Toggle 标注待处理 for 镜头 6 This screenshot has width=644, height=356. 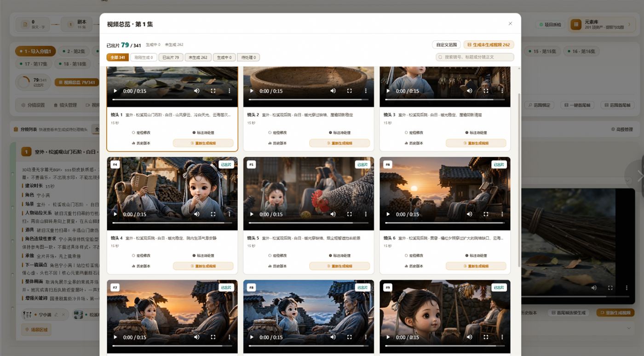tap(476, 255)
